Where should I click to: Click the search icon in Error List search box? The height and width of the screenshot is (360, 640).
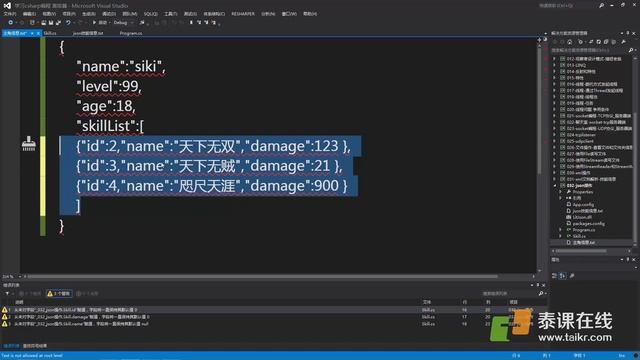coord(541,293)
